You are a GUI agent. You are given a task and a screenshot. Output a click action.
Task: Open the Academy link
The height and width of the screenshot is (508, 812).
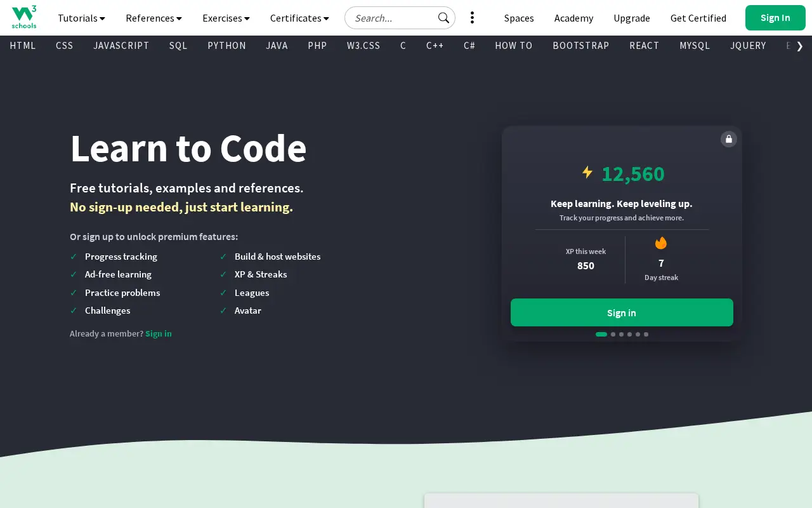pos(573,18)
